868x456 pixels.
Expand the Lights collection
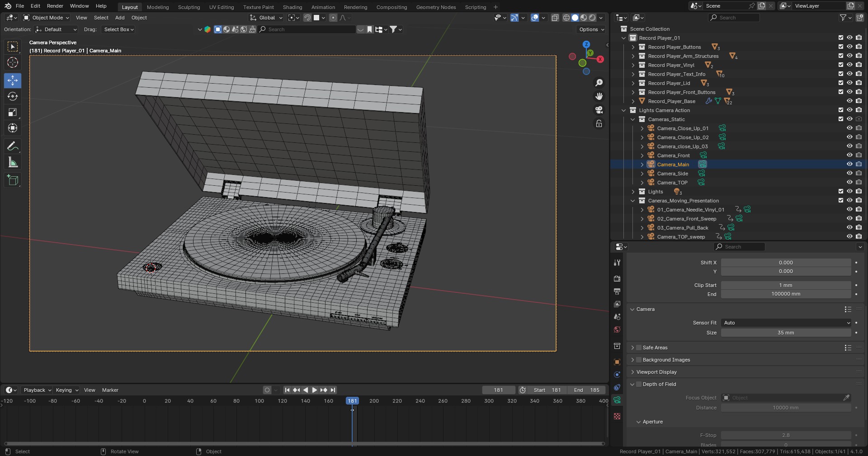click(633, 192)
